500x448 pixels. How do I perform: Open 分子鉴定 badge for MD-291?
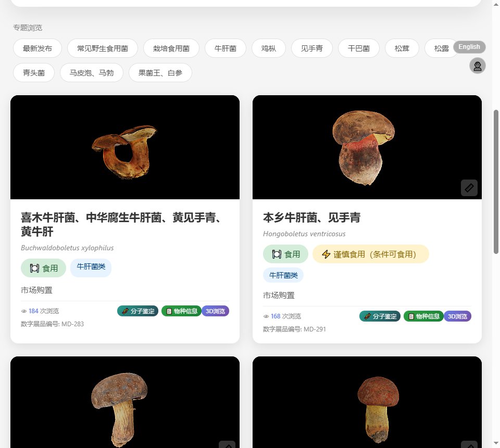(380, 316)
